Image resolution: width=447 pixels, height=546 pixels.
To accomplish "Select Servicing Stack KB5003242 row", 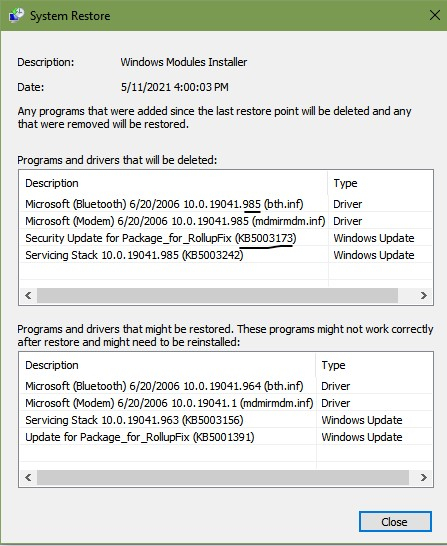I will (226, 255).
